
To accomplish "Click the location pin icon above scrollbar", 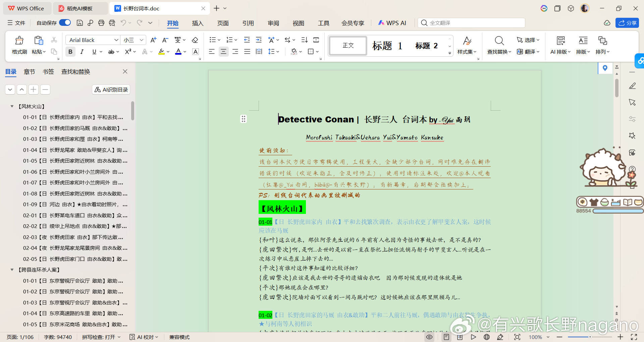I will [605, 68].
